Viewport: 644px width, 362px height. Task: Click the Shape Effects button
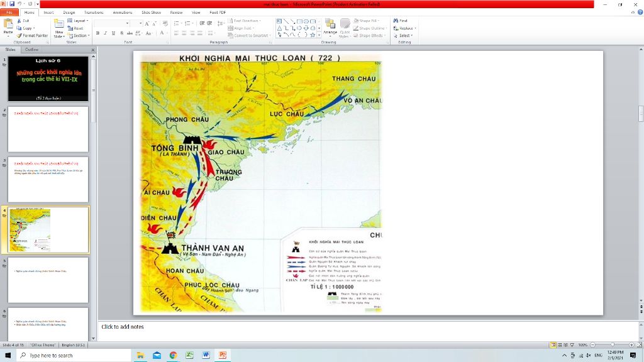coord(369,36)
